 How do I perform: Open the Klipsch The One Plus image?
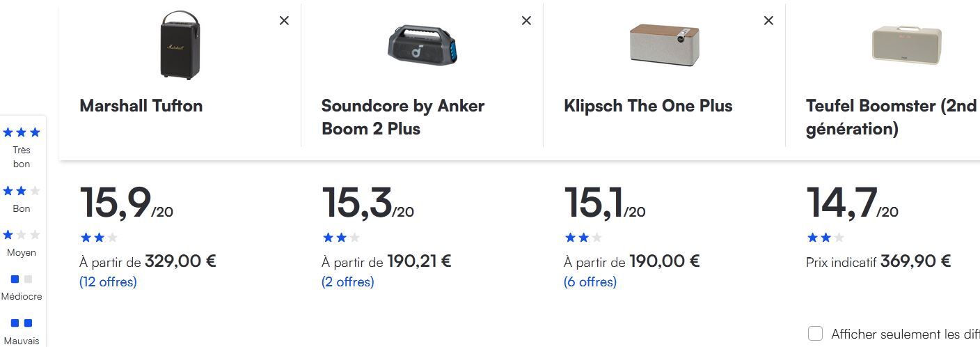[x=664, y=45]
